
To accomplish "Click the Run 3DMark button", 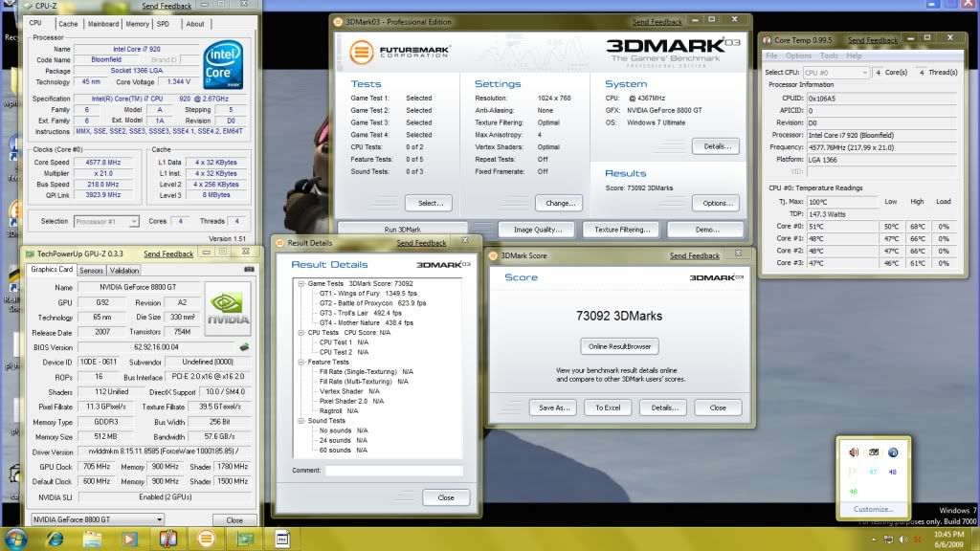I will pyautogui.click(x=402, y=230).
